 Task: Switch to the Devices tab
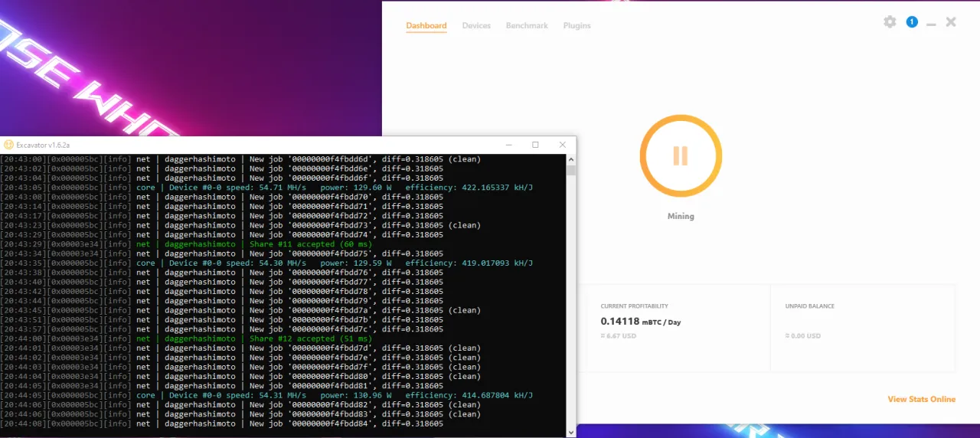pos(476,26)
